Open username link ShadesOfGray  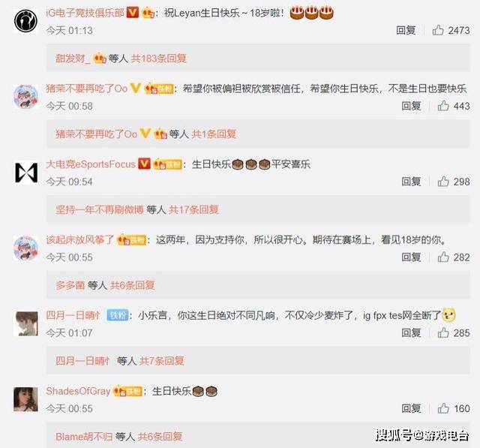click(78, 391)
